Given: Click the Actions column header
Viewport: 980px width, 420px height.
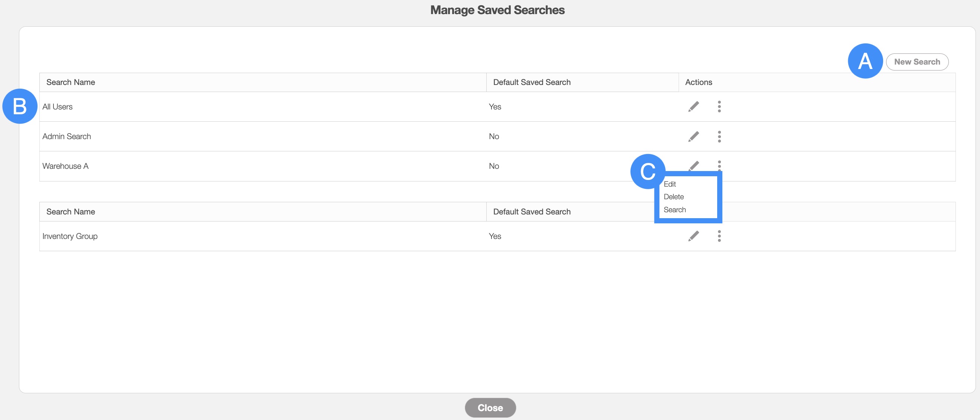Looking at the screenshot, I should click(x=699, y=82).
